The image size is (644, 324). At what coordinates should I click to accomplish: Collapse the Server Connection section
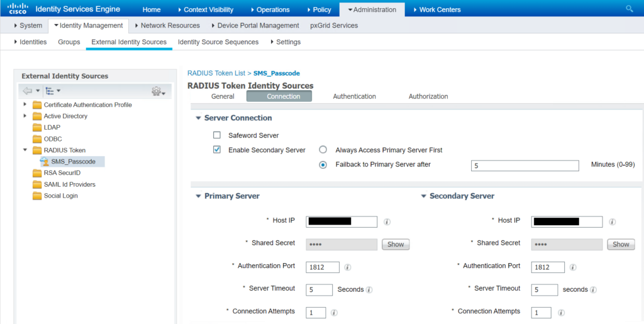[x=199, y=118]
